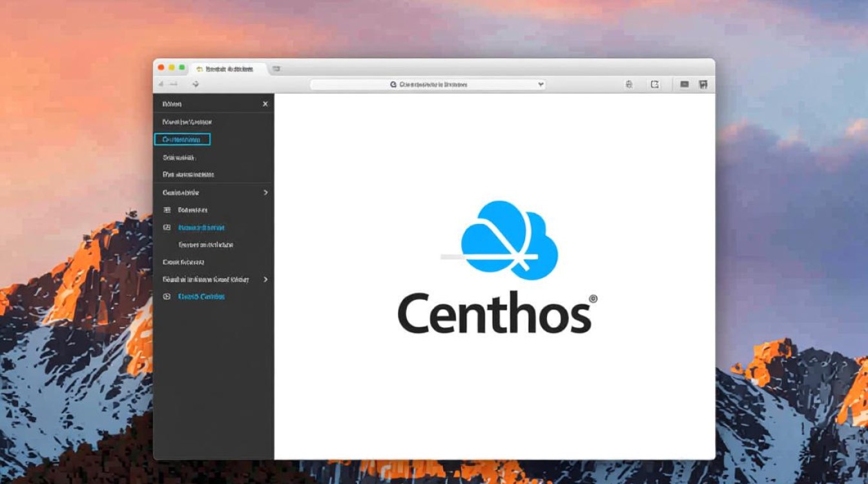Open a new tab with the tab-bar button
Viewport: 868px width, 484px height.
pos(276,68)
